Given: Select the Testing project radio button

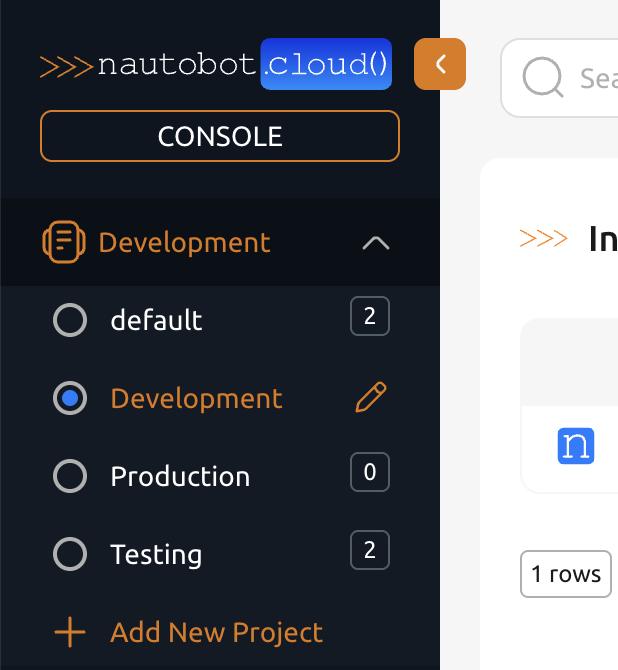Looking at the screenshot, I should pyautogui.click(x=70, y=554).
